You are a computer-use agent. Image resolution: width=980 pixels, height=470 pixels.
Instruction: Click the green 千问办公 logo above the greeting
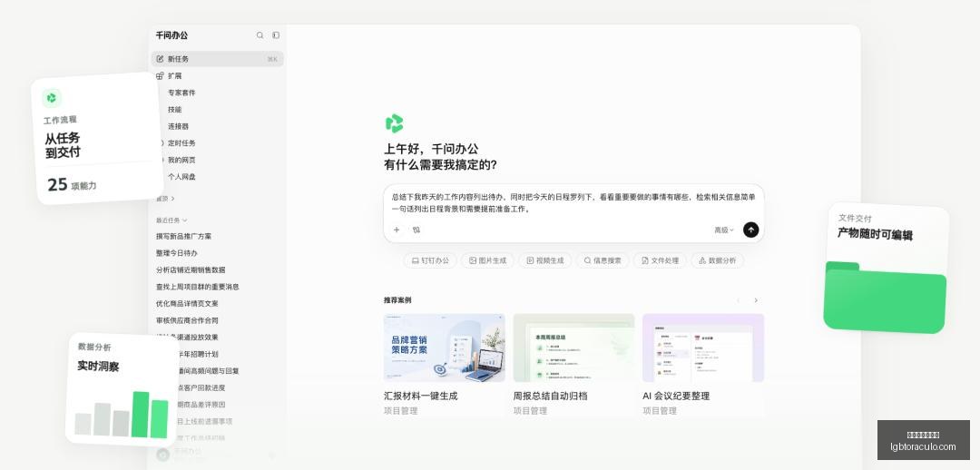tap(395, 123)
